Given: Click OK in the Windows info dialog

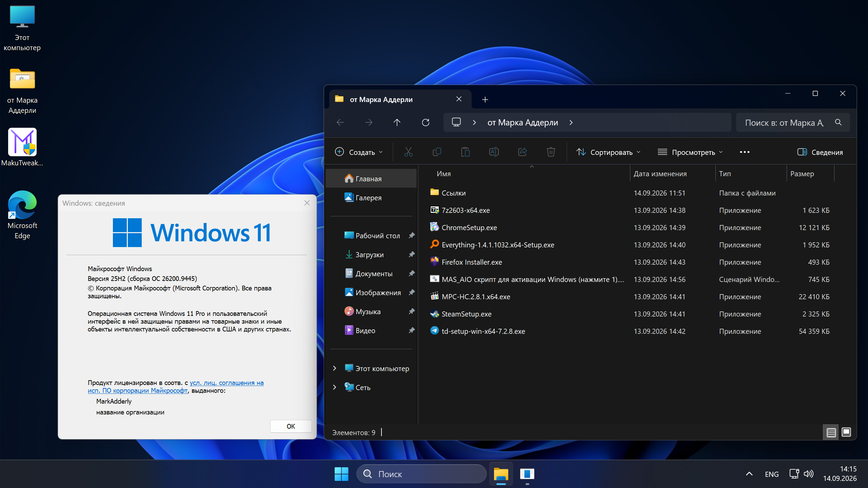Looking at the screenshot, I should coord(291,426).
